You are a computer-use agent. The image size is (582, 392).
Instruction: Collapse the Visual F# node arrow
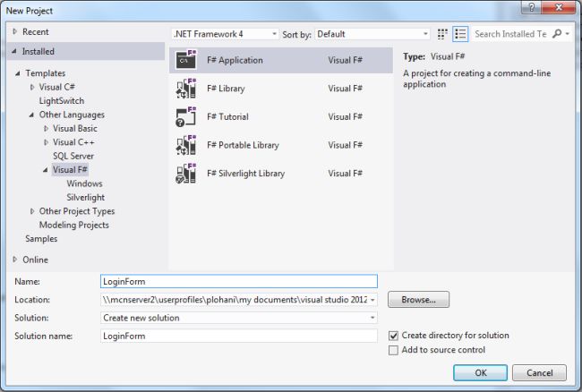(x=46, y=170)
